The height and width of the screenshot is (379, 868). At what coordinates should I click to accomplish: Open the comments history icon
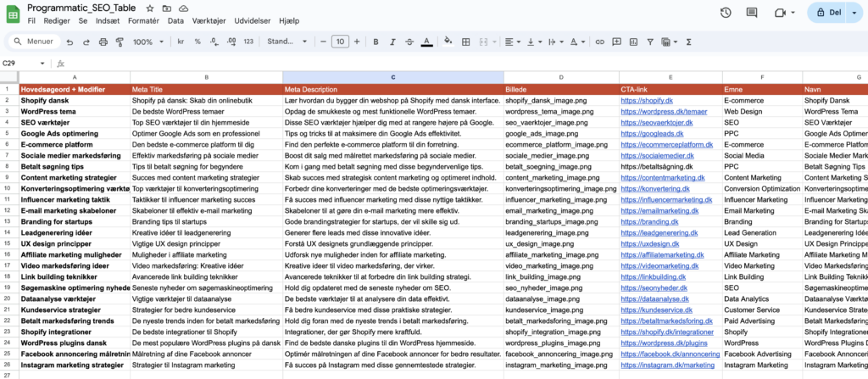751,13
